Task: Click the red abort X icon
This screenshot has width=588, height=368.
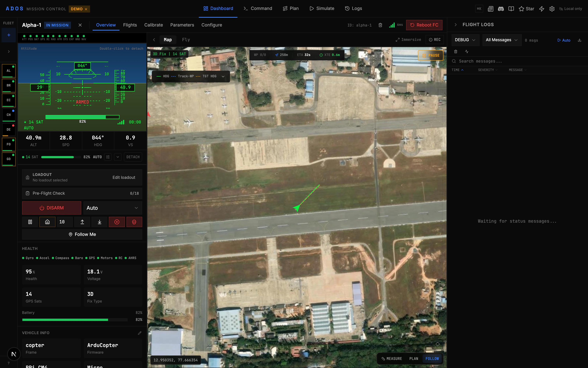Action: point(117,222)
